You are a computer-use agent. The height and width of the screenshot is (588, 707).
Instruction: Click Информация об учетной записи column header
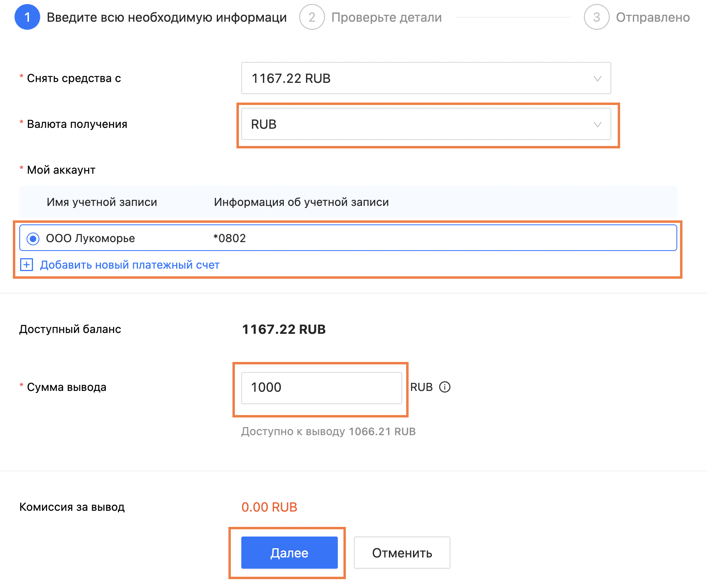[301, 202]
